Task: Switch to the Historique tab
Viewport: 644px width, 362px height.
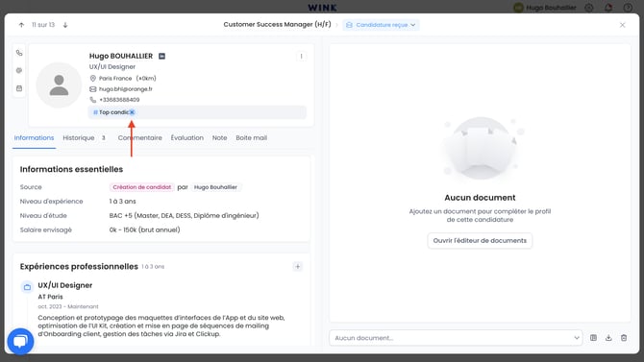Action: (x=79, y=138)
